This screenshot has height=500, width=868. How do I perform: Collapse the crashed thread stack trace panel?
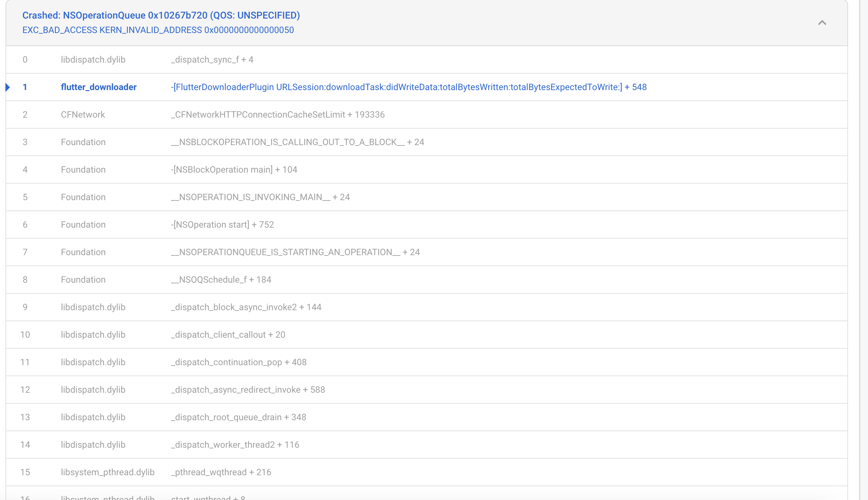coord(822,23)
